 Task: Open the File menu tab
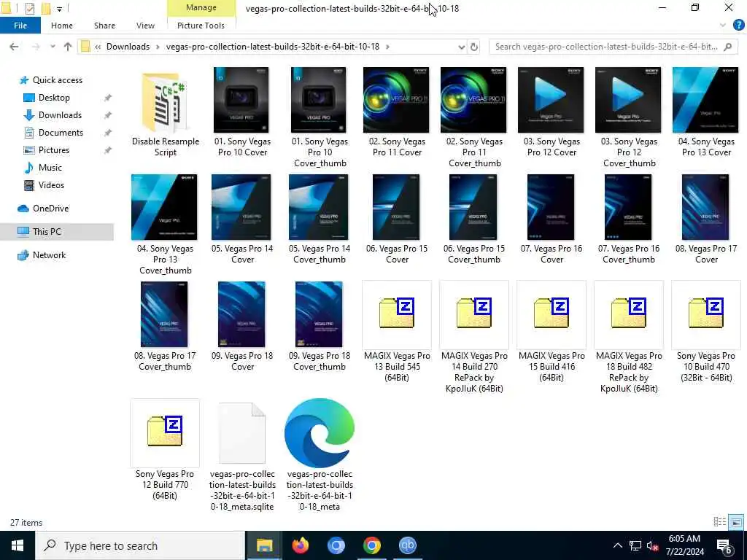20,26
